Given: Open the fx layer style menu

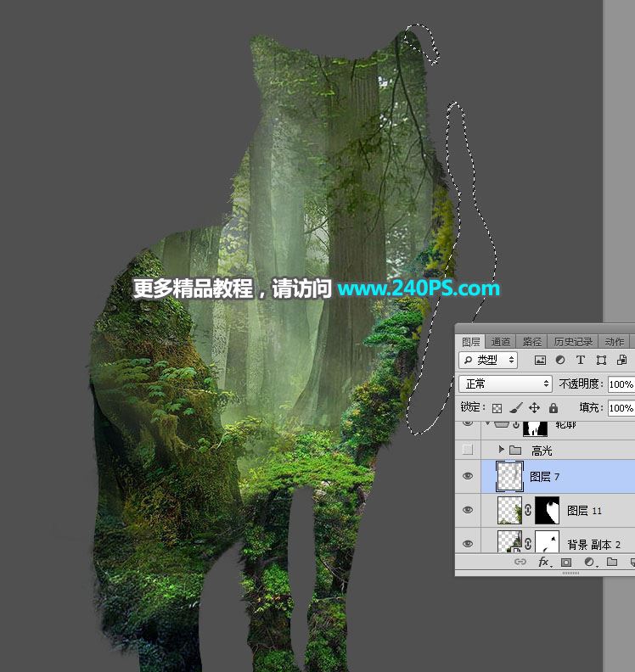Looking at the screenshot, I should (544, 562).
